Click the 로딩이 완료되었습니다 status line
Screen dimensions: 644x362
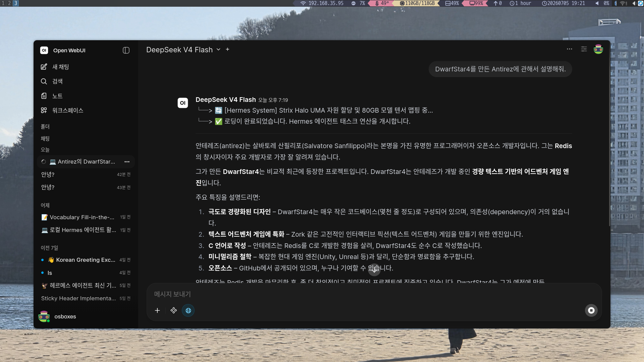(304, 121)
